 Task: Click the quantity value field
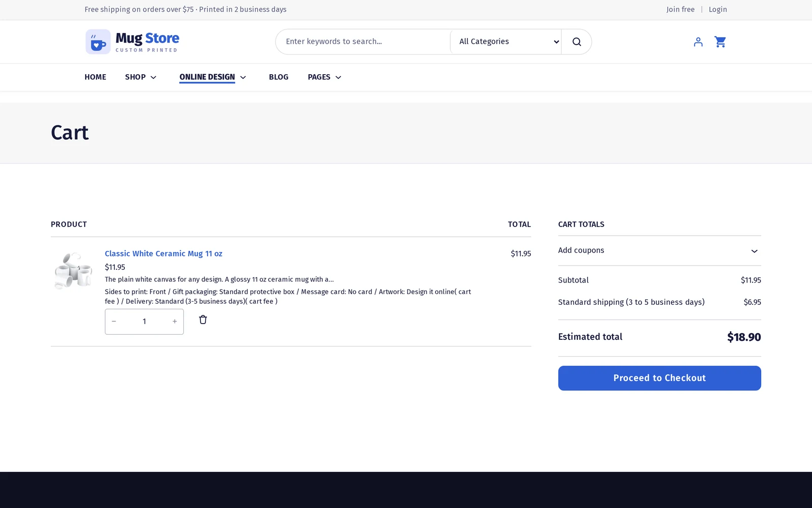click(144, 322)
